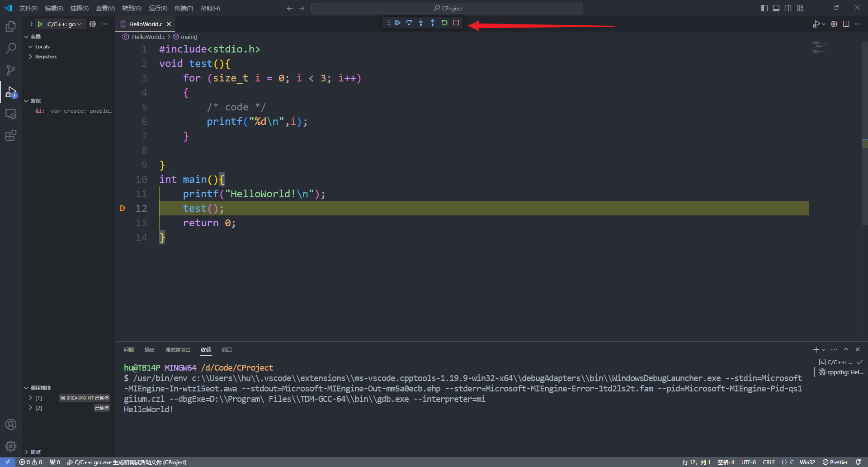Switch to the 调试控制台 debug console tab
Viewport: 868px width, 467px height.
tap(178, 350)
